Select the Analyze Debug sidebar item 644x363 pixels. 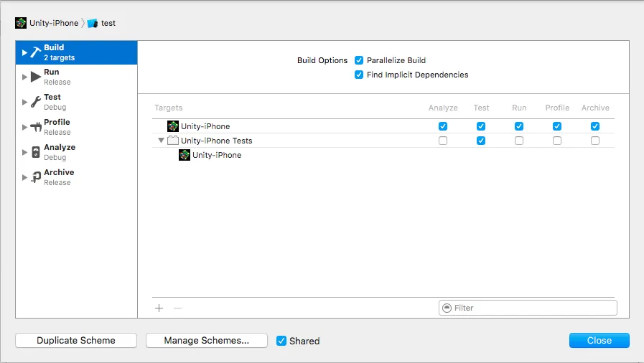pyautogui.click(x=60, y=151)
